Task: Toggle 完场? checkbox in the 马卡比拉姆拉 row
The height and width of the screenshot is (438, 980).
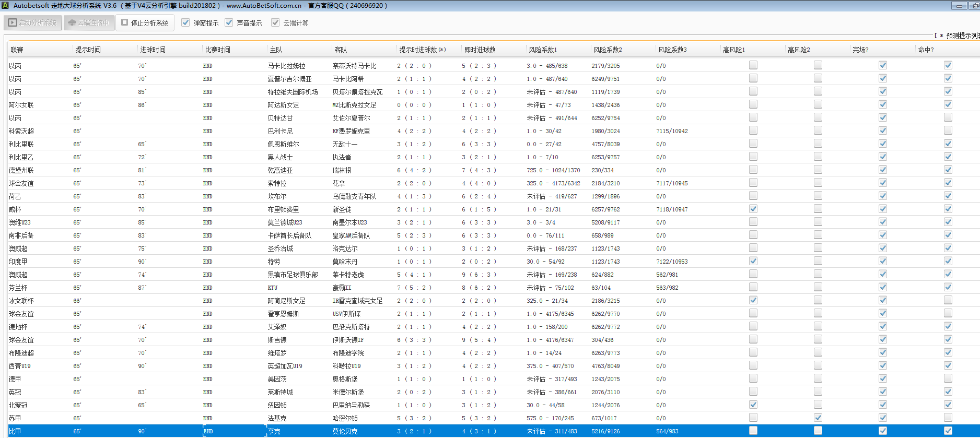Action: (882, 65)
